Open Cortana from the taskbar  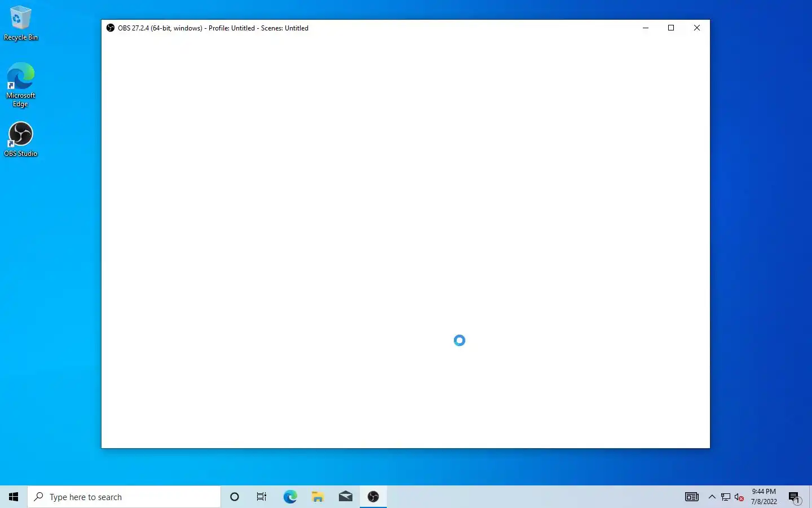(x=235, y=497)
